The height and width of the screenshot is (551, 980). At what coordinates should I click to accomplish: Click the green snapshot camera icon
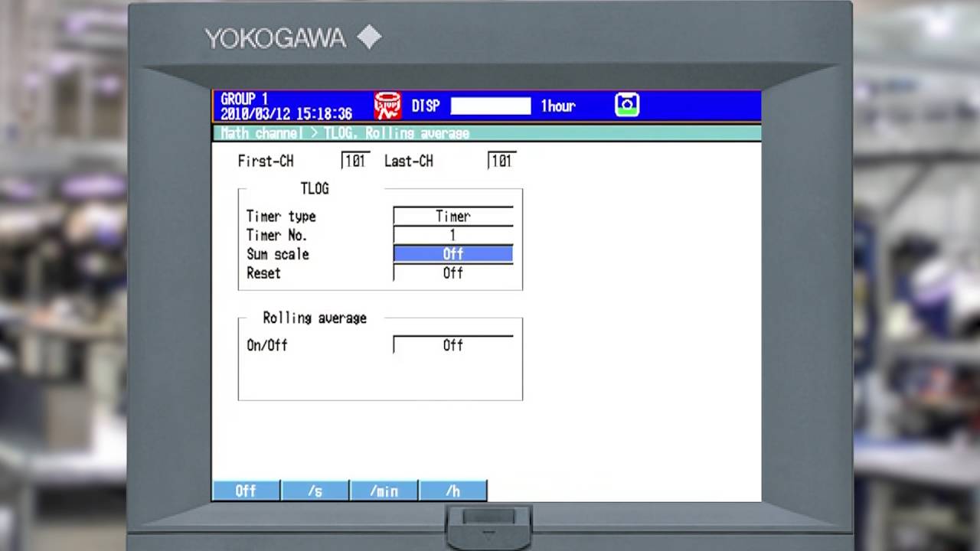tap(627, 105)
